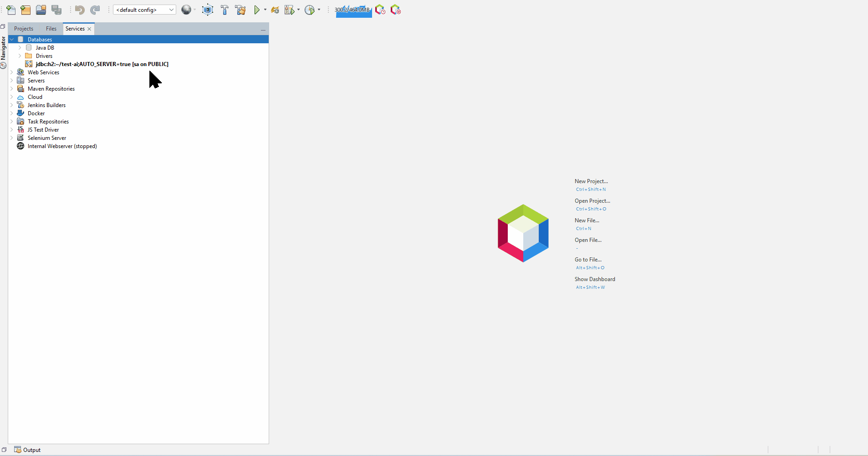Click the Clean and Build icon
Screen dimensions: 868x456
(240, 10)
